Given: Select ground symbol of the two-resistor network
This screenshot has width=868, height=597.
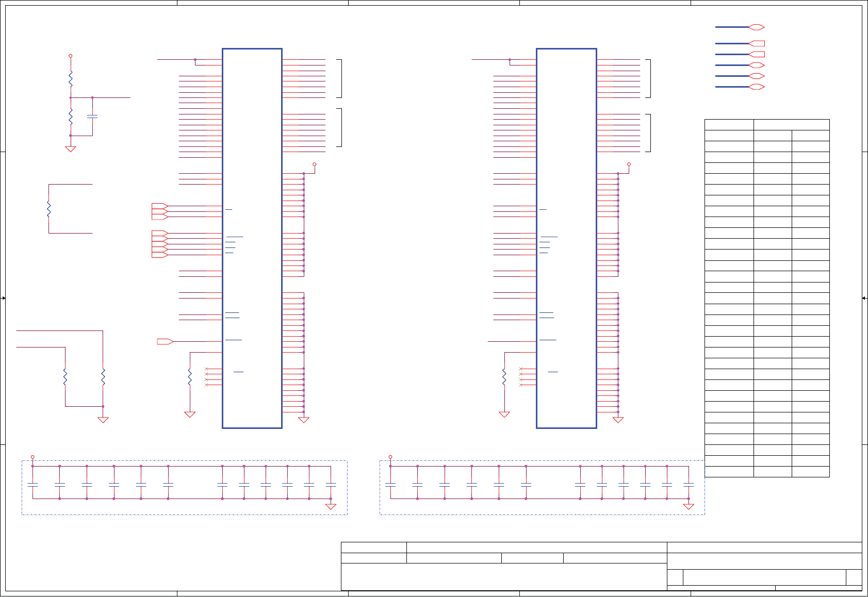Looking at the screenshot, I should 103,420.
